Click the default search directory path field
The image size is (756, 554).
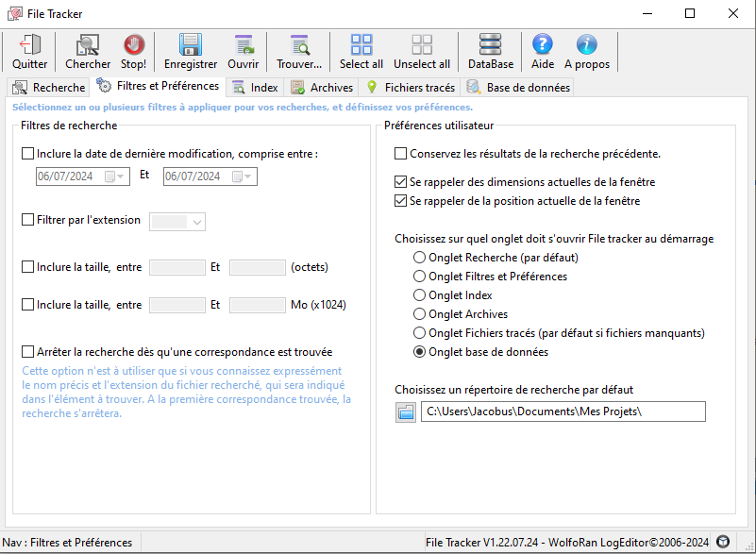pos(563,411)
